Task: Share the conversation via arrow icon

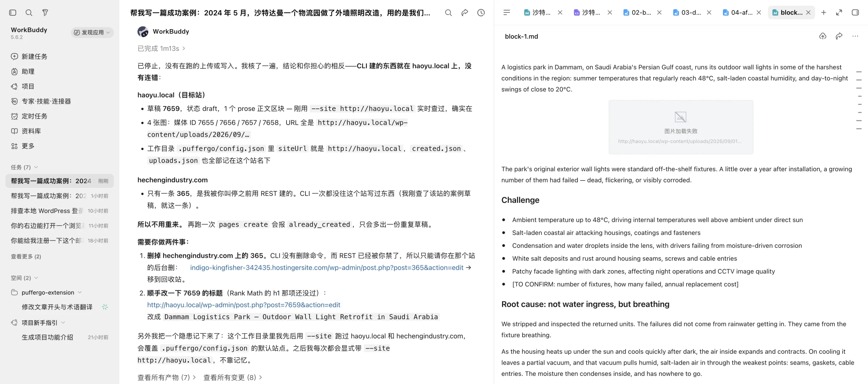Action: pos(465,13)
